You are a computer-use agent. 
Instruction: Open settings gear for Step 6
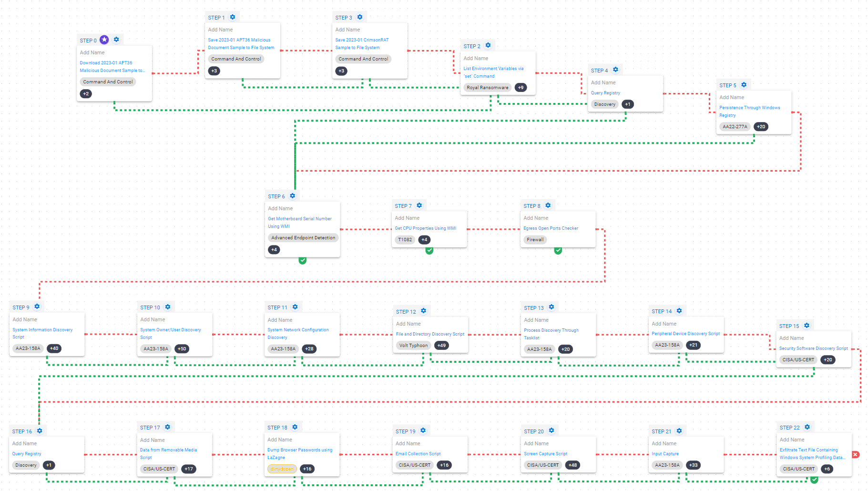point(293,196)
